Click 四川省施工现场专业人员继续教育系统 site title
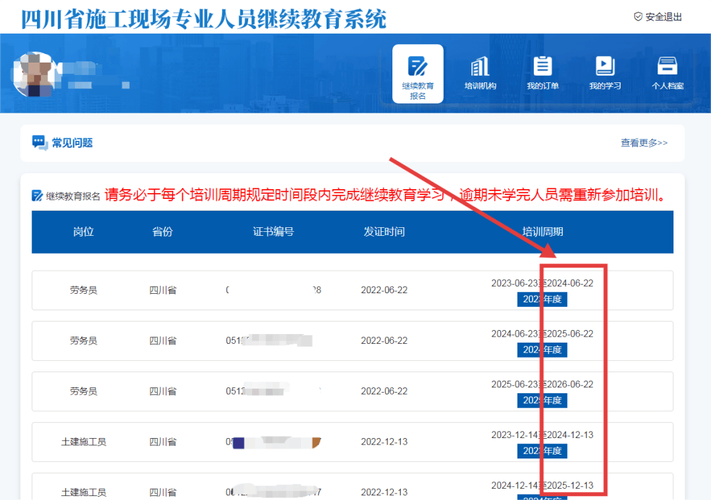711x500 pixels. 204,19
